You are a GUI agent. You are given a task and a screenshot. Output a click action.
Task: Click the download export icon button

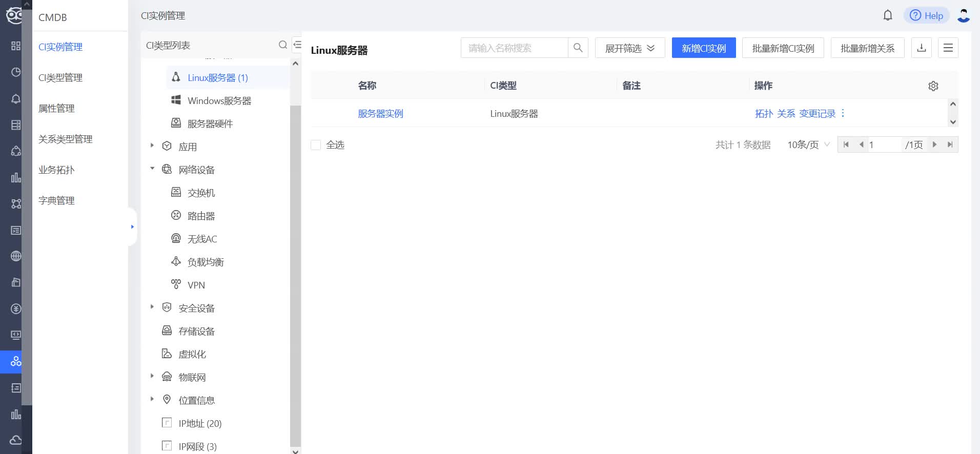click(921, 48)
